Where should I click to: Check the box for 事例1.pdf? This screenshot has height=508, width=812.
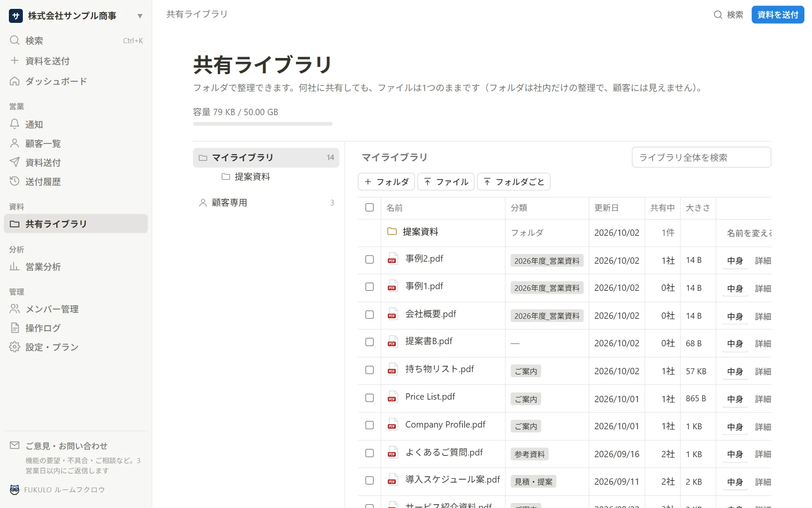370,287
